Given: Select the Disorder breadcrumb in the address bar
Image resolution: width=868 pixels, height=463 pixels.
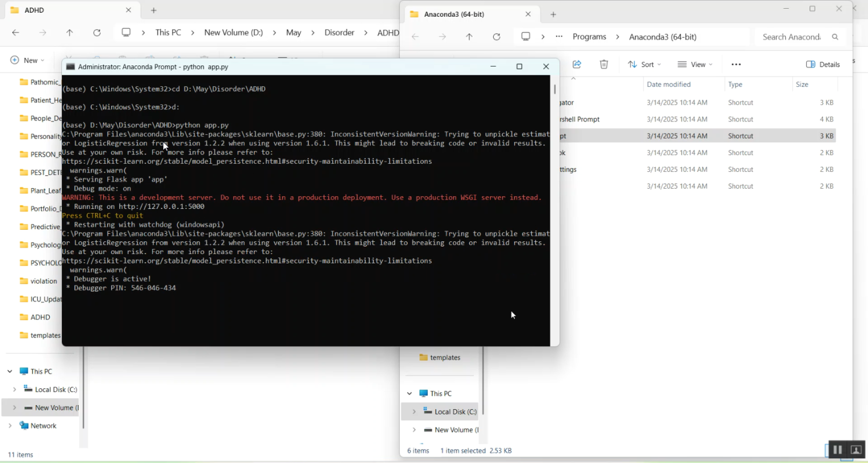Looking at the screenshot, I should pos(339,33).
